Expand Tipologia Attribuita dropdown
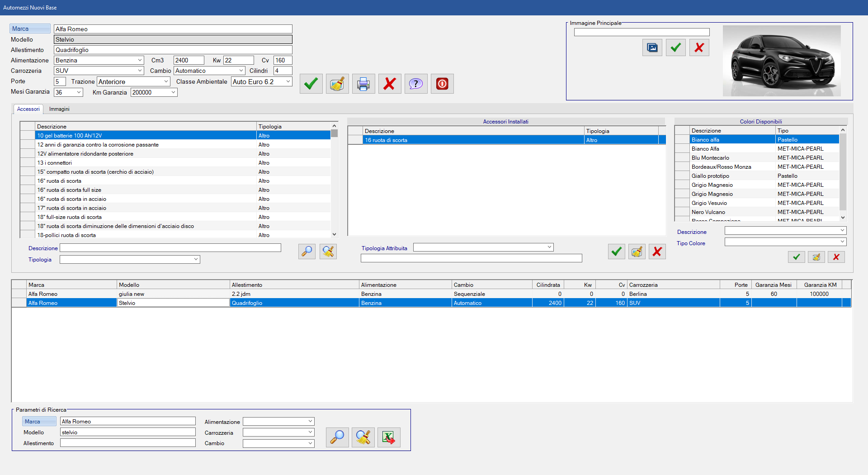868x475 pixels. point(549,247)
